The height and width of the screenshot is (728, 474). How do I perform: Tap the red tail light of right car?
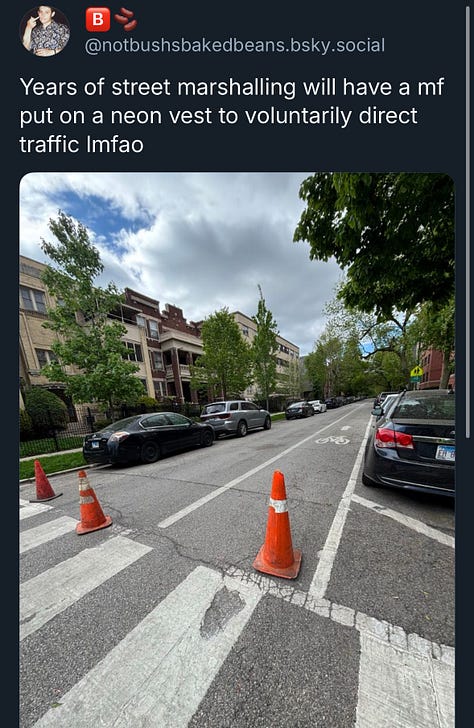(394, 438)
